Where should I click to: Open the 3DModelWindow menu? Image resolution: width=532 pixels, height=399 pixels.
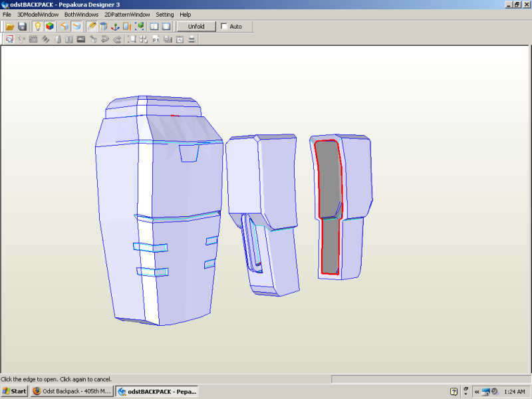click(37, 14)
